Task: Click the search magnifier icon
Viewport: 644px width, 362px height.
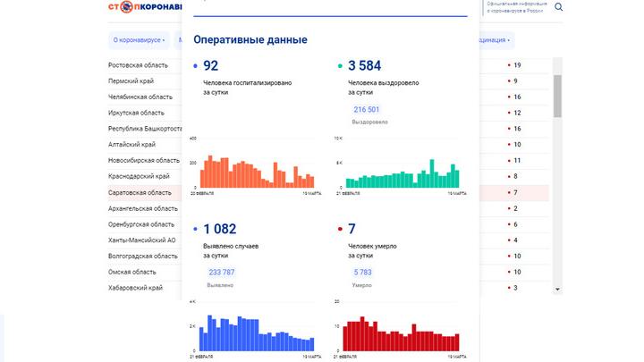Action: pos(559,7)
